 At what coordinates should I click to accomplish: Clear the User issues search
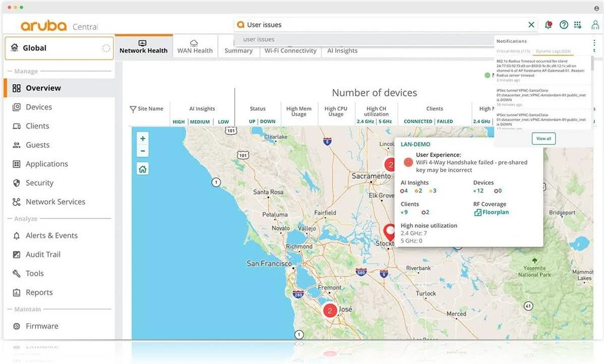(531, 25)
